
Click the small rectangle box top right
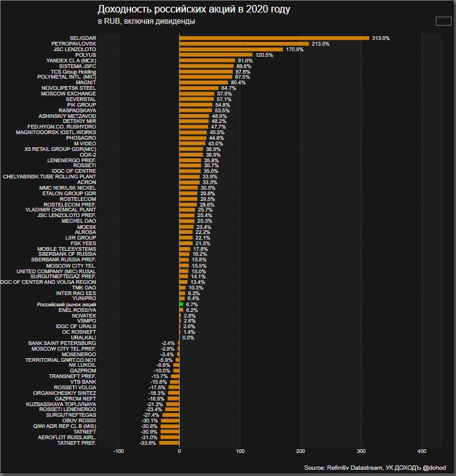click(444, 21)
